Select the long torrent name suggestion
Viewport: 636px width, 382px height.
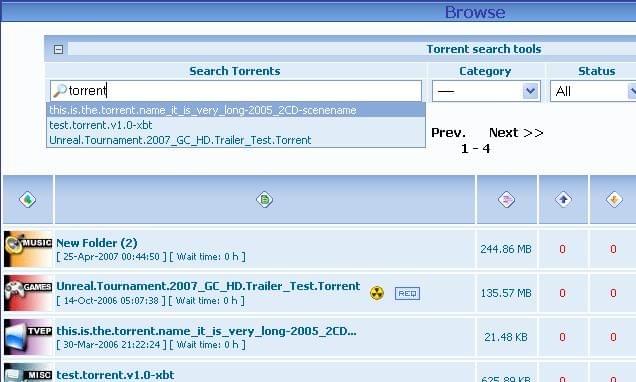[x=236, y=110]
